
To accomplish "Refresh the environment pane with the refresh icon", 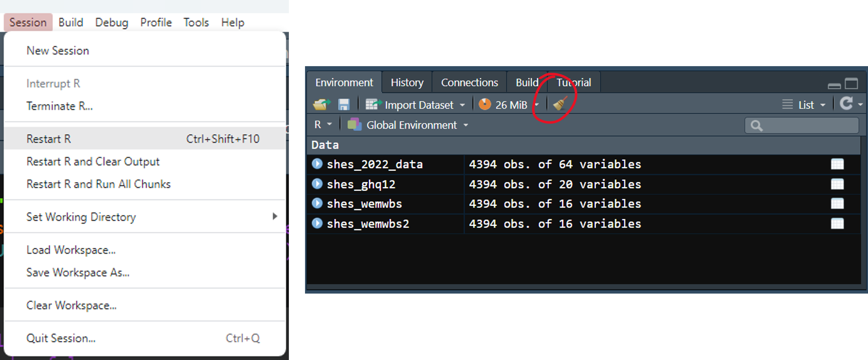I will click(x=846, y=104).
